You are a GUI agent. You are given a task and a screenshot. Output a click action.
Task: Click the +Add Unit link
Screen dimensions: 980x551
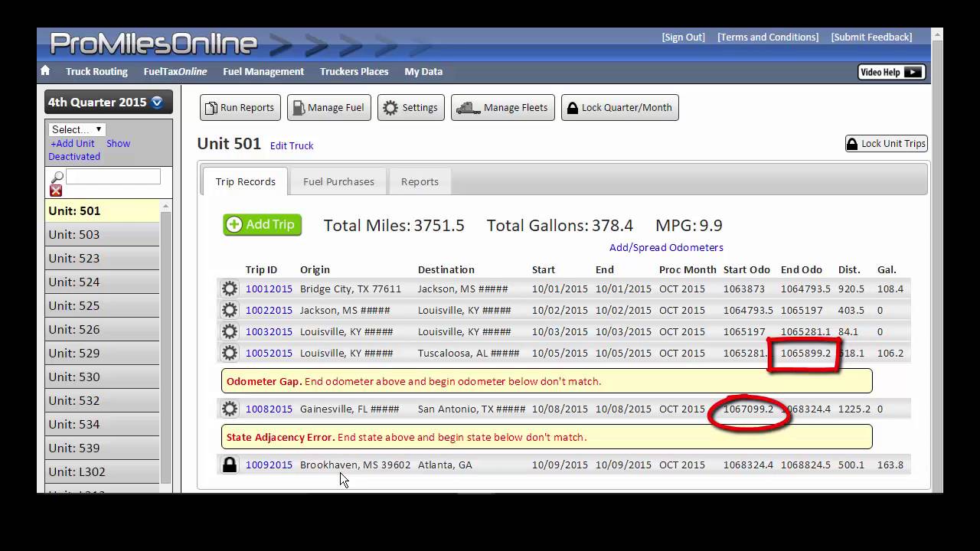[73, 143]
